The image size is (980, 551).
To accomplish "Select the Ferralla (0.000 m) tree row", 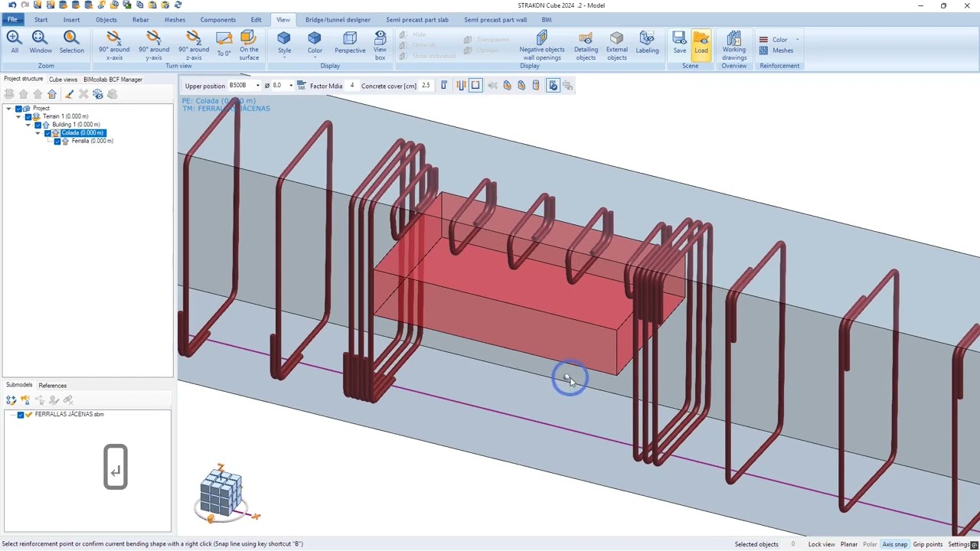I will [x=92, y=142].
